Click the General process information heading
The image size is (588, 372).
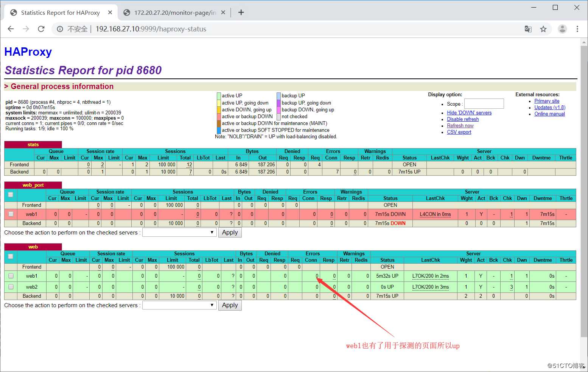[x=62, y=86]
